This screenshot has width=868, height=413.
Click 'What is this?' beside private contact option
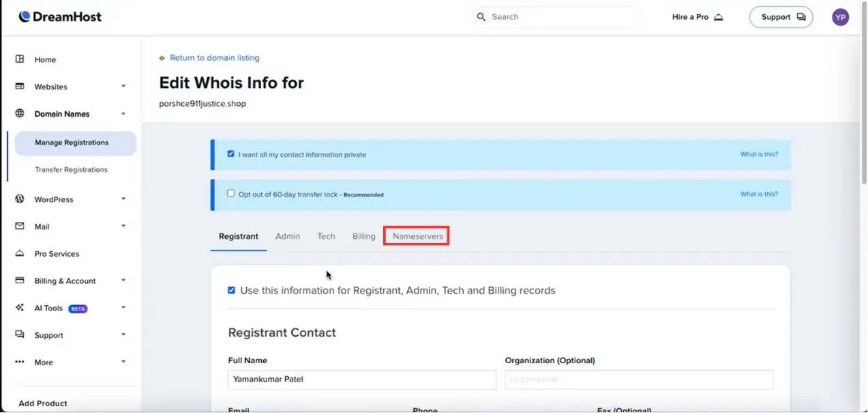759,154
